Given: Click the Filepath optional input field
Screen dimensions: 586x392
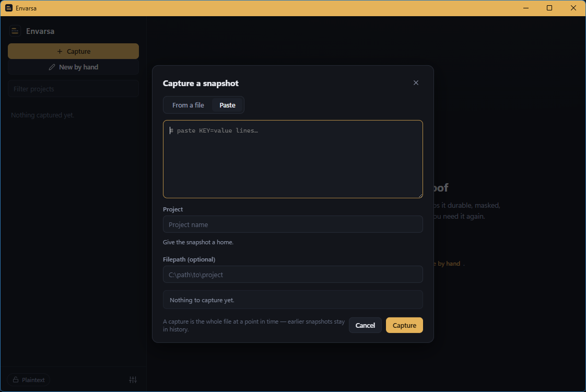Looking at the screenshot, I should pyautogui.click(x=292, y=275).
